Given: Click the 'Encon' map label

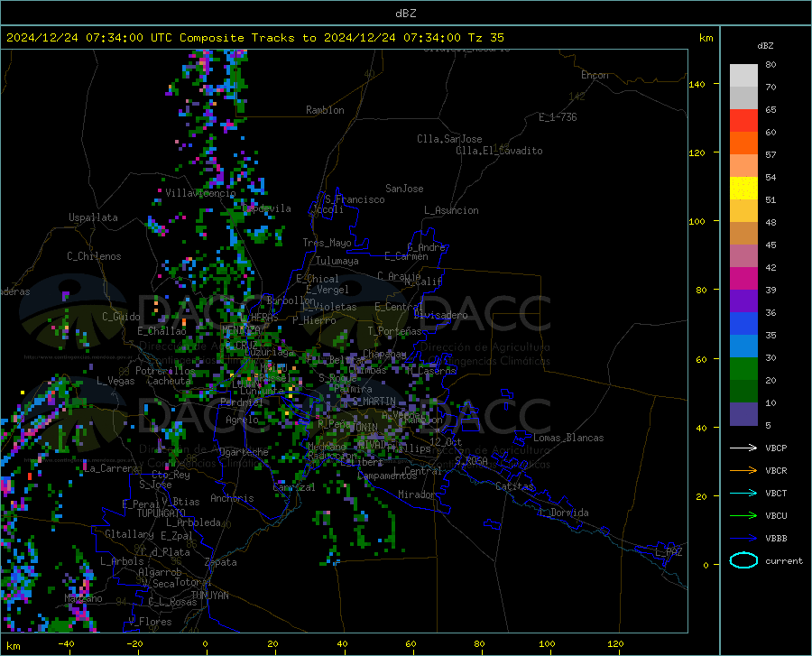Looking at the screenshot, I should pyautogui.click(x=595, y=75).
